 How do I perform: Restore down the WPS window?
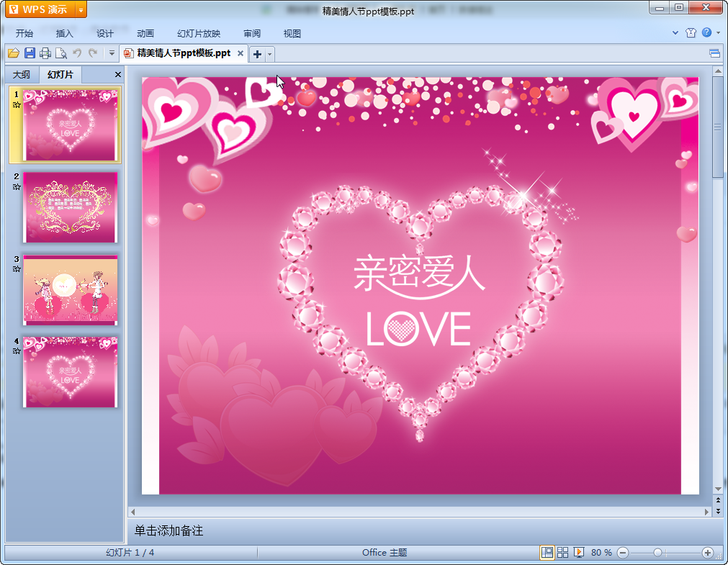[x=679, y=7]
